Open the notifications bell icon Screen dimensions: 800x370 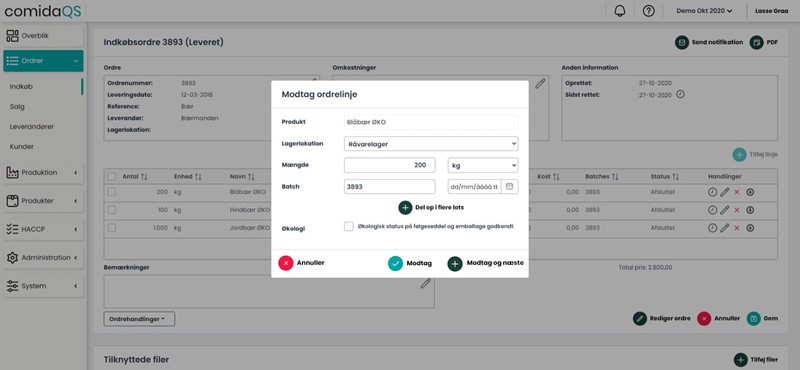619,11
